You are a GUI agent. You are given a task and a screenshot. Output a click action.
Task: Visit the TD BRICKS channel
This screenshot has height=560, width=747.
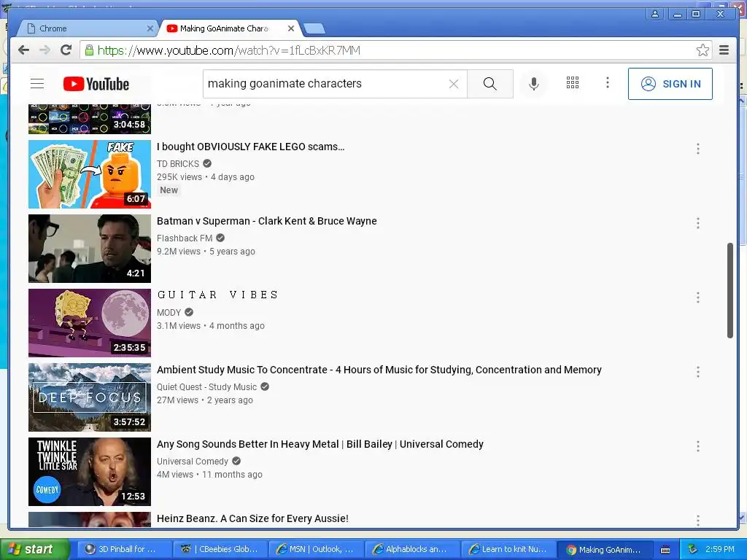[x=178, y=164]
